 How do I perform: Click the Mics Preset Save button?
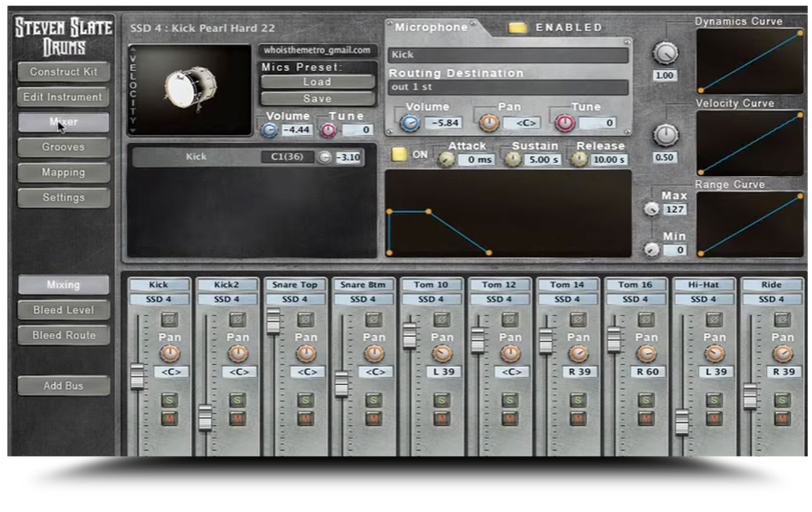point(318,99)
